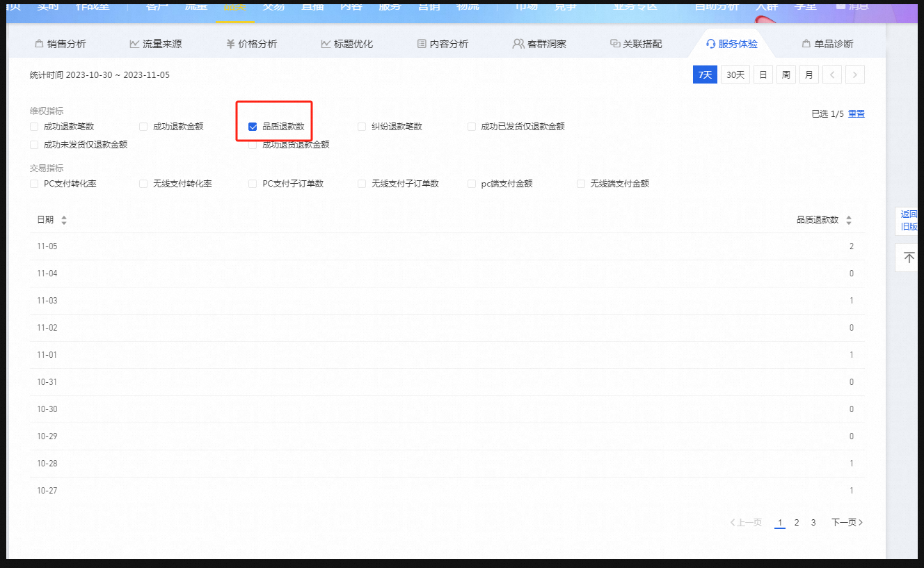This screenshot has height=568, width=924.
Task: Click the 11-01 date cell
Action: [47, 355]
